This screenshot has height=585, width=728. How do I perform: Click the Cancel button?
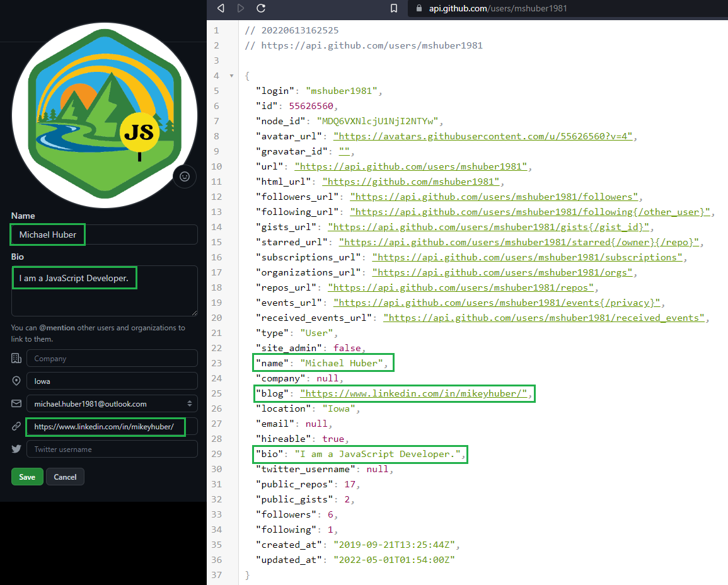pos(65,477)
